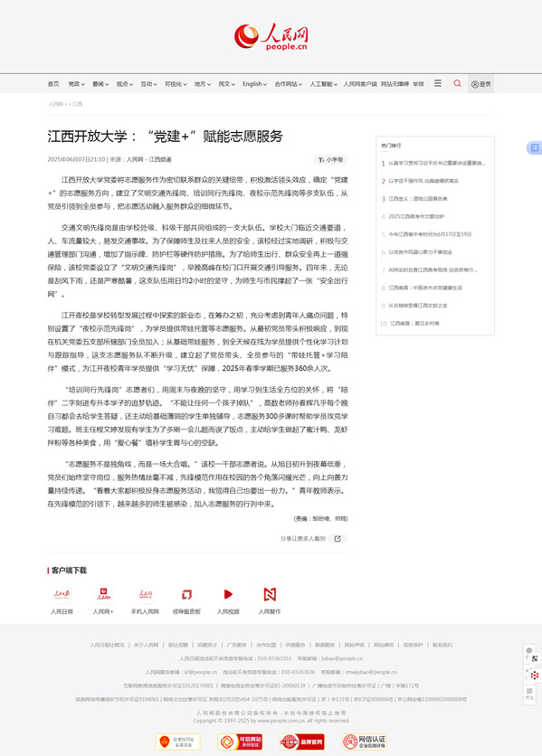Open the first hot ranking article link
Screen dimensions: 542x756
tap(437, 163)
